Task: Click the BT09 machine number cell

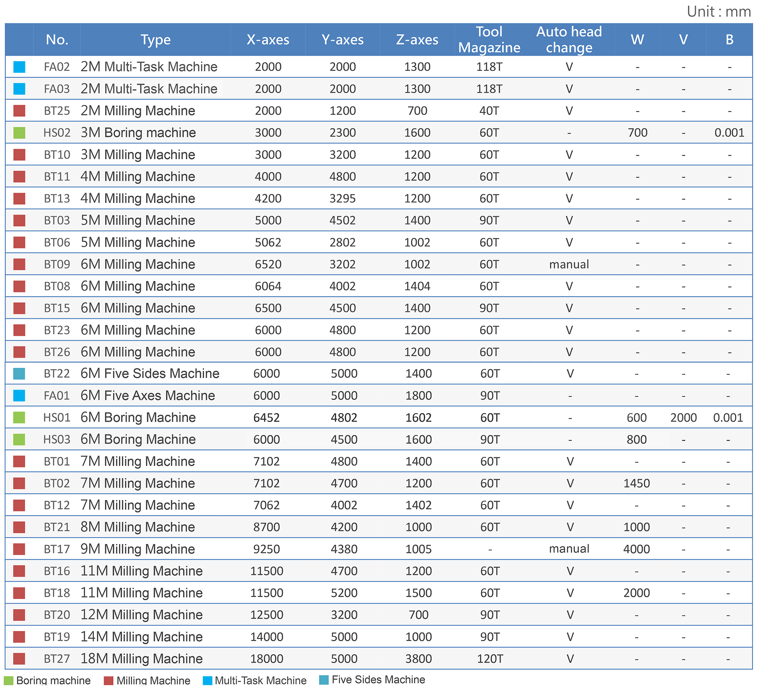Action: pos(57,264)
